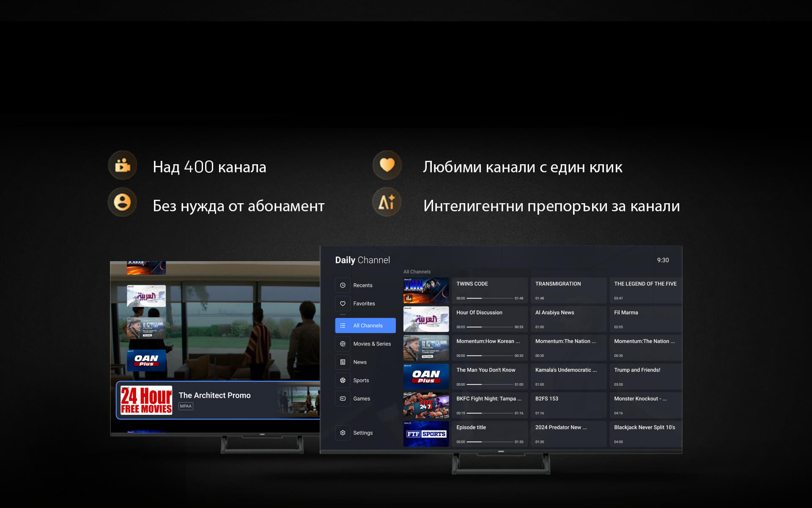Open The Man You Don't Know program

[490, 376]
